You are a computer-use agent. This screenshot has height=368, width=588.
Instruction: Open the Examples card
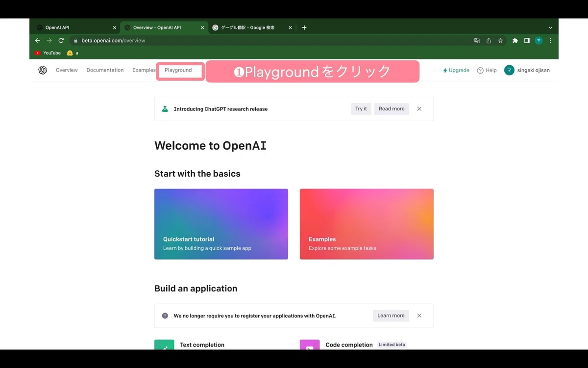[367, 224]
